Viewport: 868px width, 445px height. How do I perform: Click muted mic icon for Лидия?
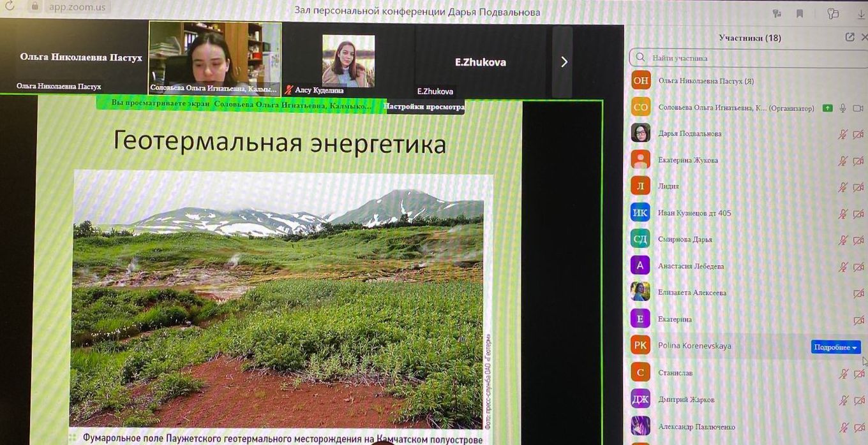[843, 187]
